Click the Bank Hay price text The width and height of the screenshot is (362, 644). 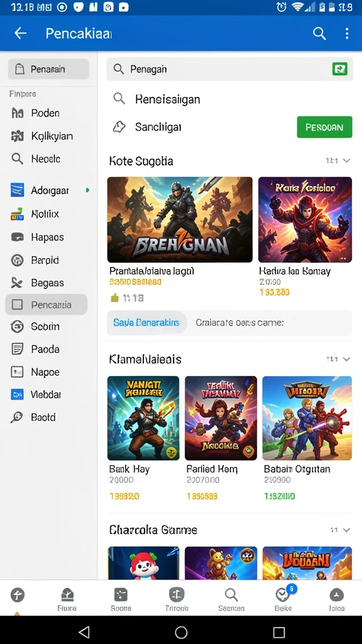click(124, 496)
